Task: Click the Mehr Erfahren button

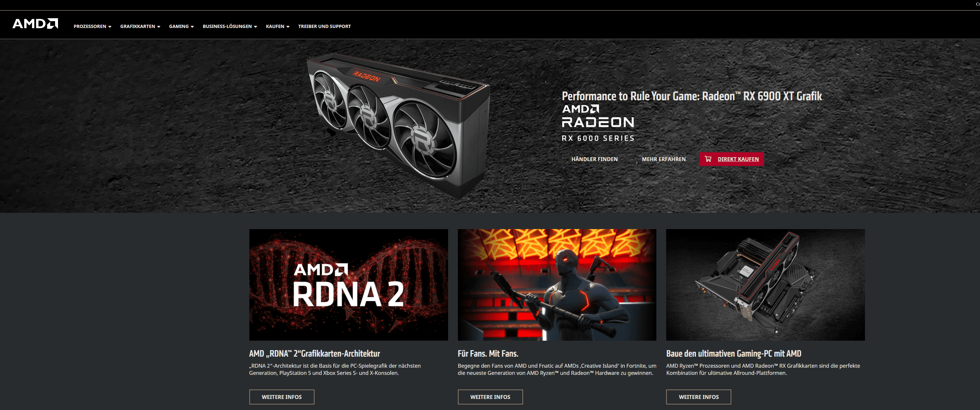Action: pyautogui.click(x=664, y=159)
